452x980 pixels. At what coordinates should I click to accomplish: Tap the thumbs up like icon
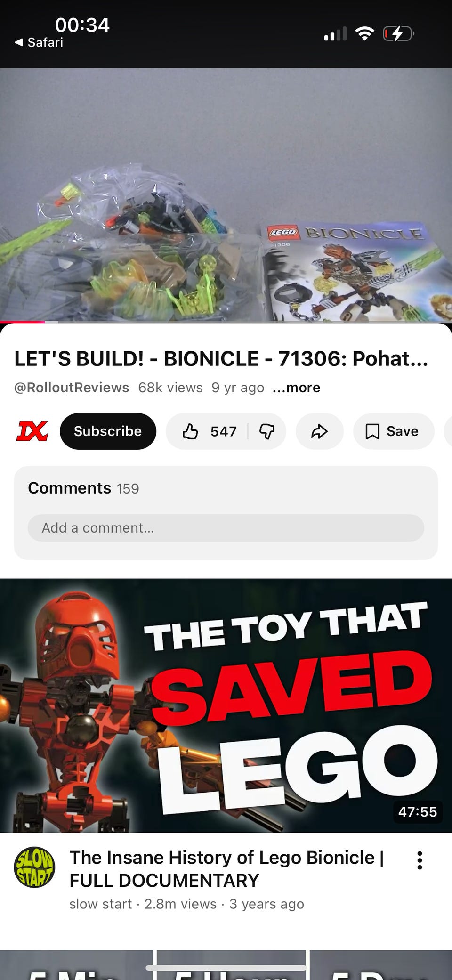point(190,431)
